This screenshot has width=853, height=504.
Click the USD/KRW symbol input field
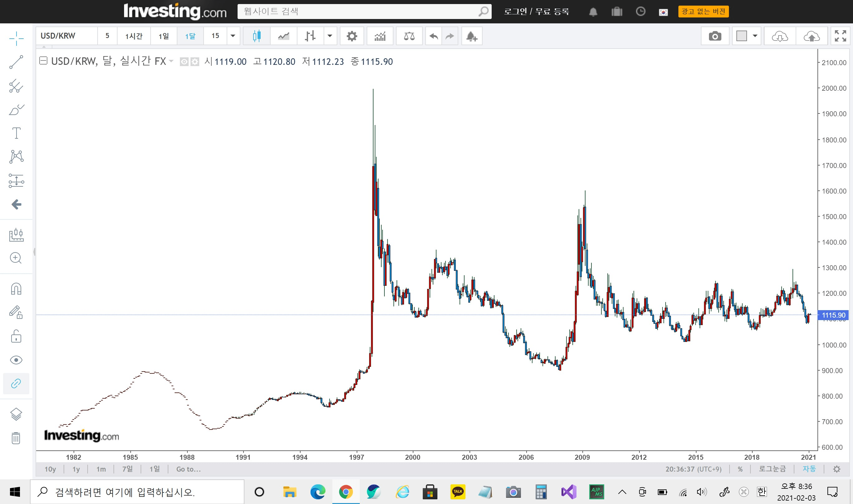(x=67, y=36)
